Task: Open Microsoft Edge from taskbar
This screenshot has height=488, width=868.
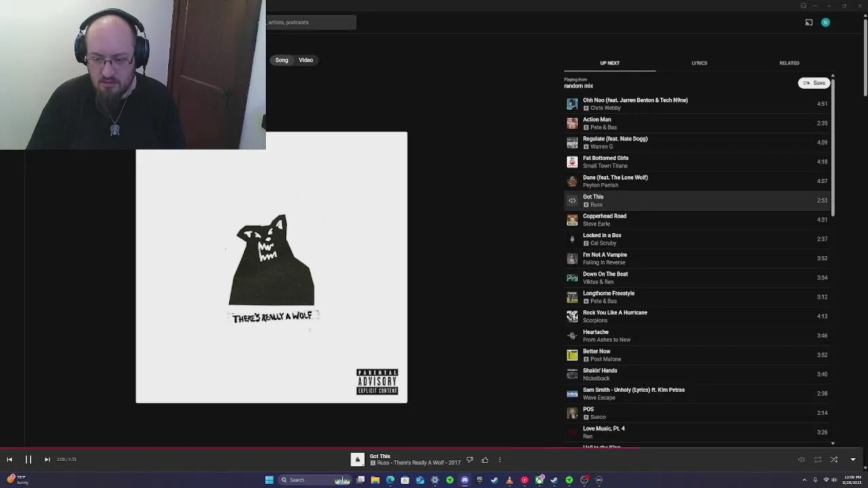Action: pyautogui.click(x=390, y=480)
